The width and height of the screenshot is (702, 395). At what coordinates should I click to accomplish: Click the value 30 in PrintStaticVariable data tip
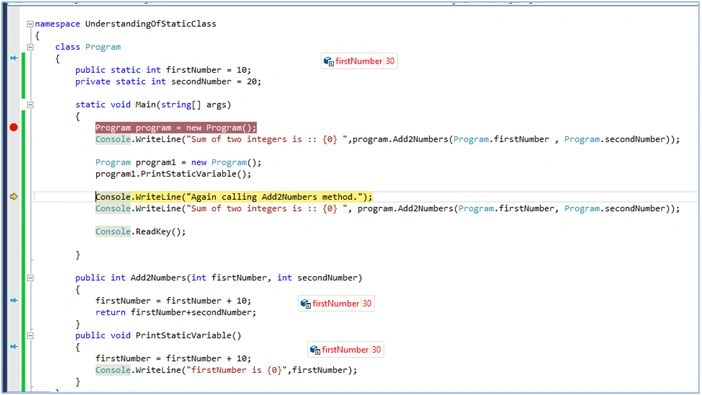[x=377, y=350]
